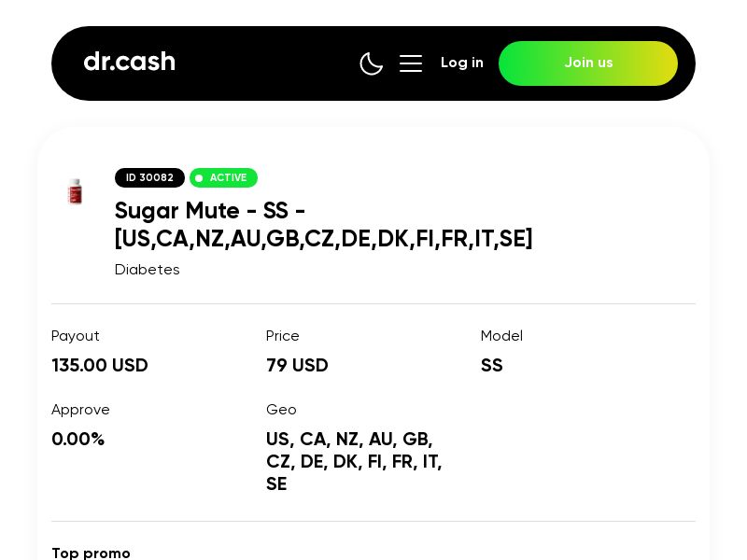
Task: Select the SS model label
Action: (x=492, y=366)
